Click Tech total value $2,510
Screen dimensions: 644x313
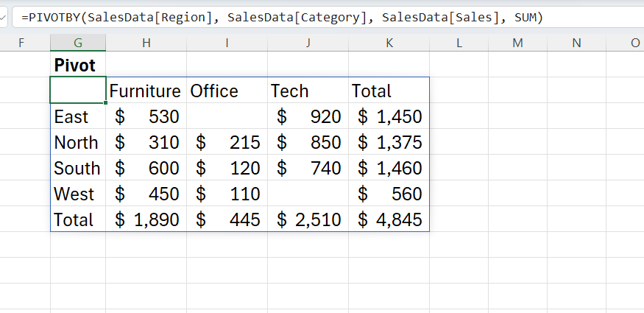[308, 219]
